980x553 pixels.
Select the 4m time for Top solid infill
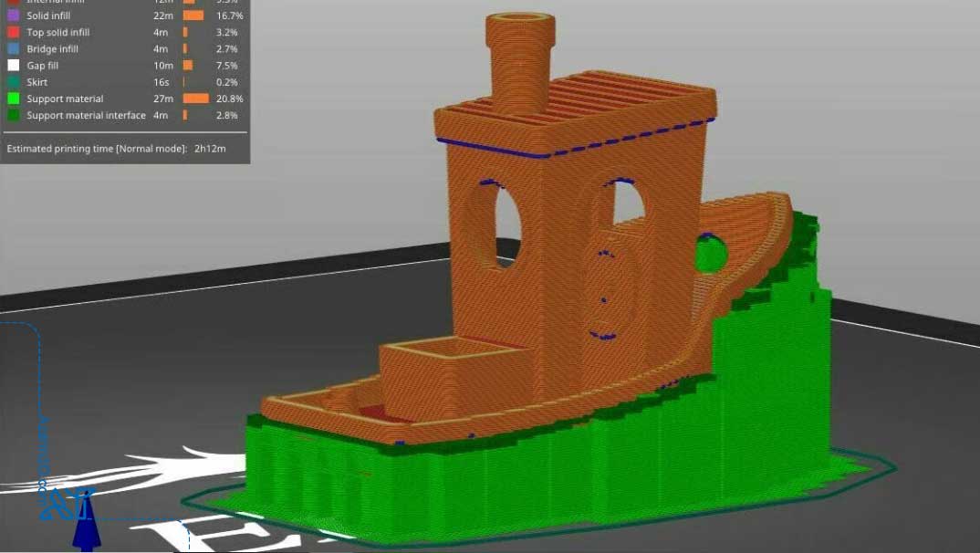161,33
